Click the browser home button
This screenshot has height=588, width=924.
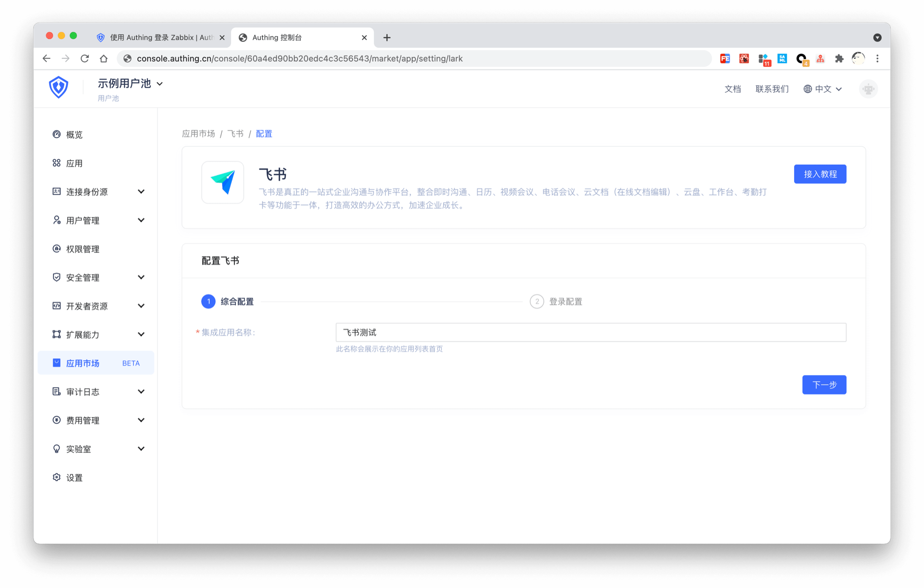pyautogui.click(x=103, y=59)
